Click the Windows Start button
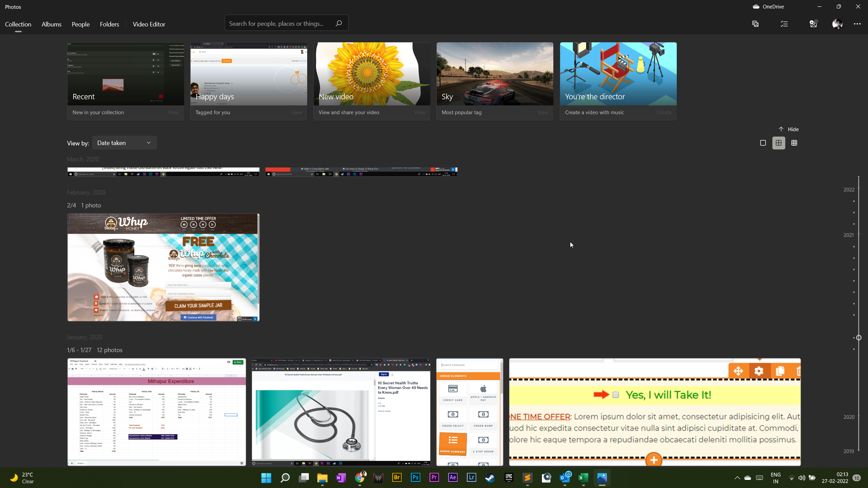This screenshot has height=488, width=868. tap(267, 478)
